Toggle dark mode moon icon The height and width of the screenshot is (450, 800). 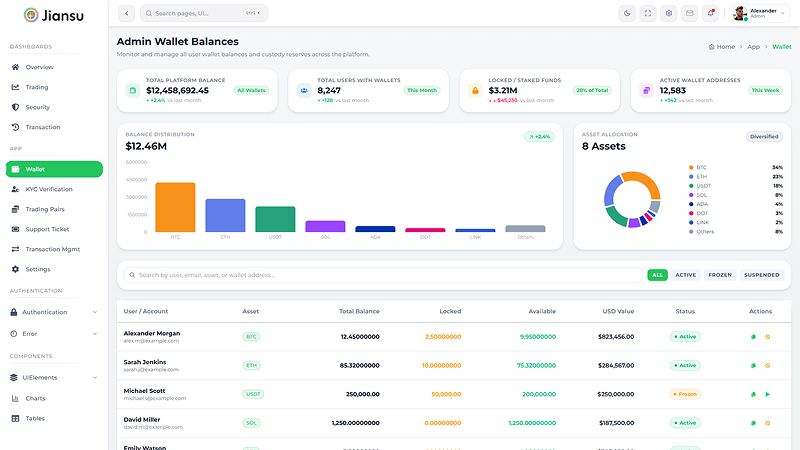coord(627,13)
